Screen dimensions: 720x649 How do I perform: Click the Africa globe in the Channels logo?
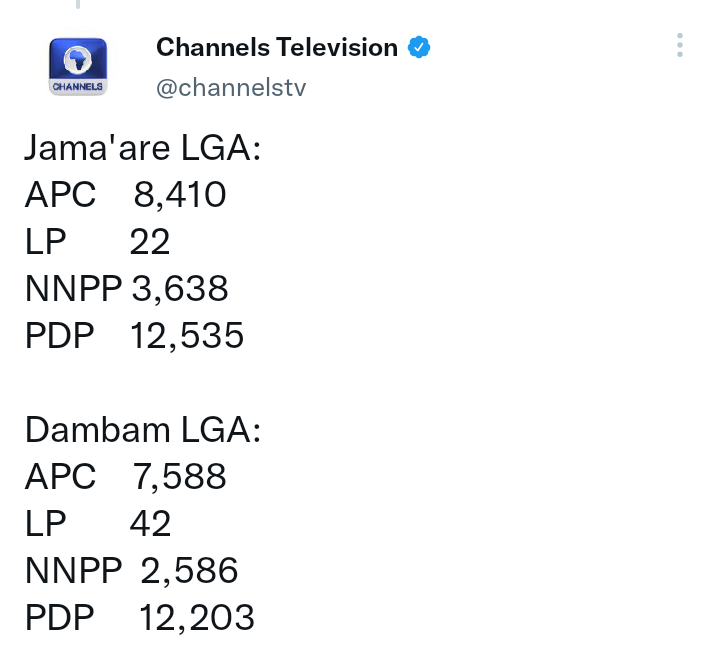[x=78, y=59]
